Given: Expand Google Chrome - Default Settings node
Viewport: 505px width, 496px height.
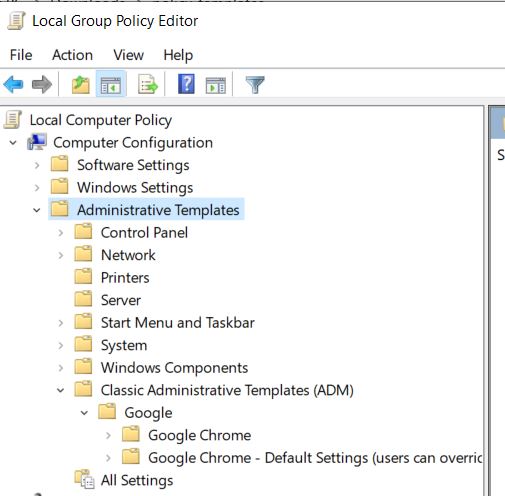Looking at the screenshot, I should pos(108,458).
